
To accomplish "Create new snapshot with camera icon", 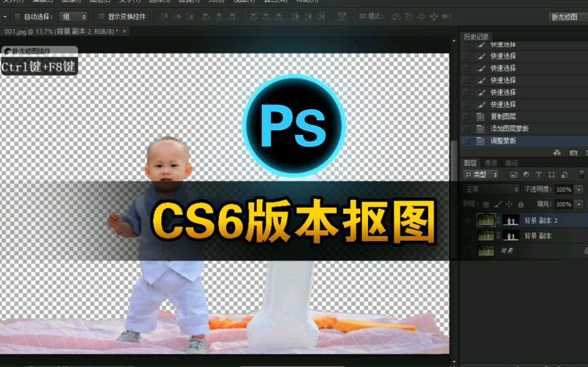I will pos(573,152).
